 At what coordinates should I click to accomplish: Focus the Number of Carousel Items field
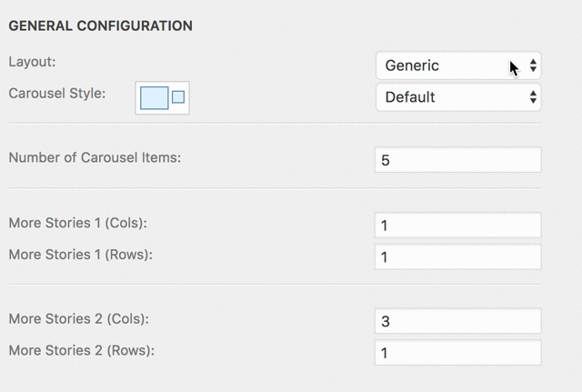[x=458, y=160]
